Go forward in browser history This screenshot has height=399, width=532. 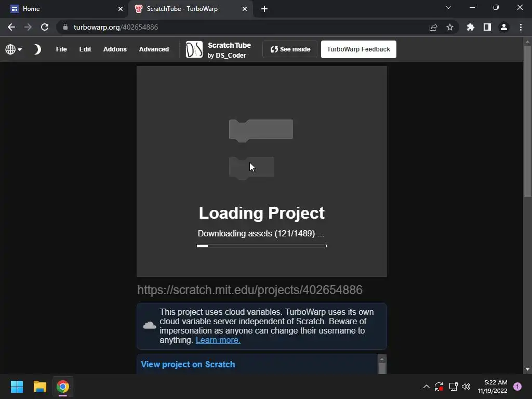tap(28, 27)
